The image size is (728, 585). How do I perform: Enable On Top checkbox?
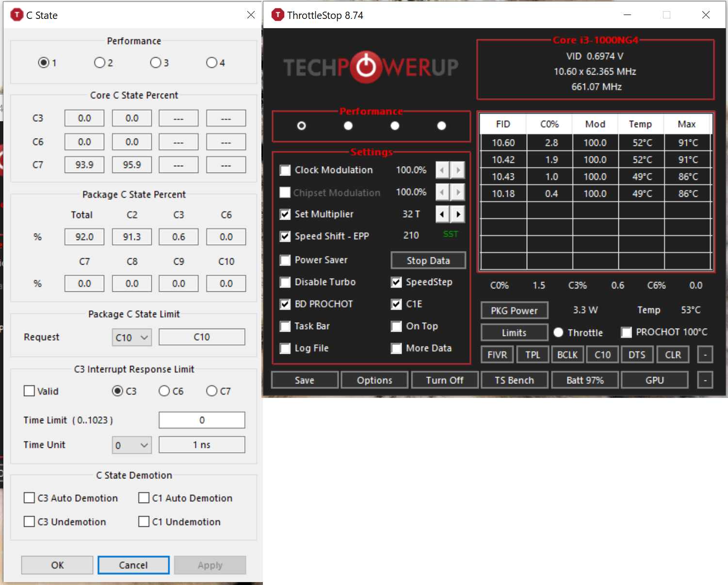click(396, 326)
